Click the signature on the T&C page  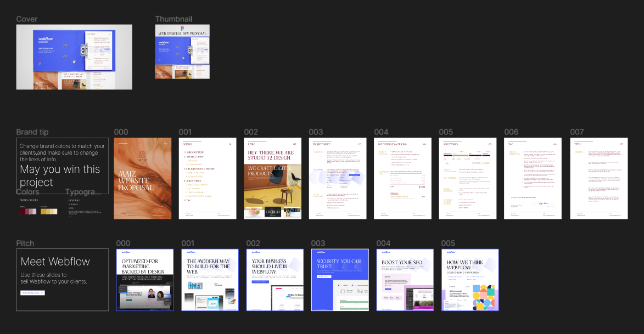(x=543, y=203)
